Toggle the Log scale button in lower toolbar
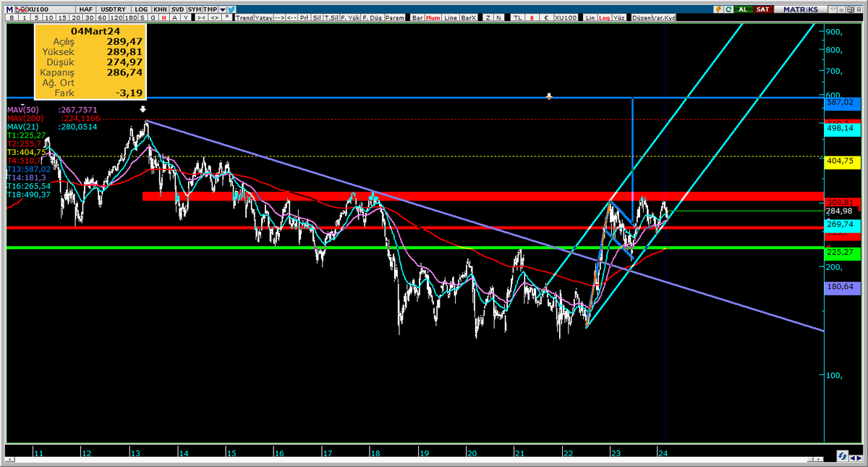 coord(605,17)
